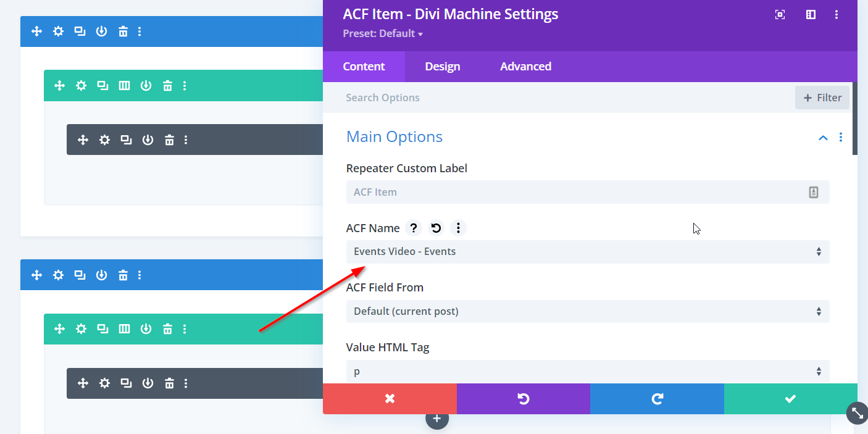Viewport: 868px width, 434px height.
Task: Change column structure on lower green row bar
Action: pos(124,329)
